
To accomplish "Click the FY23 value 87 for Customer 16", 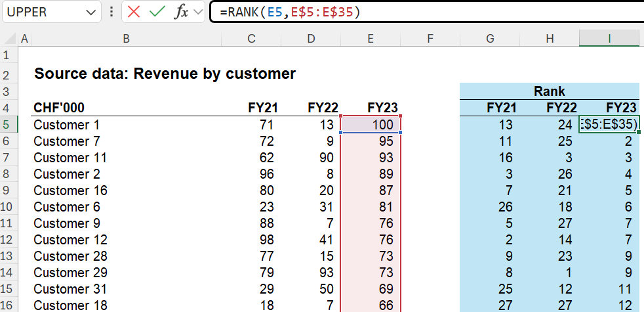I will [386, 190].
